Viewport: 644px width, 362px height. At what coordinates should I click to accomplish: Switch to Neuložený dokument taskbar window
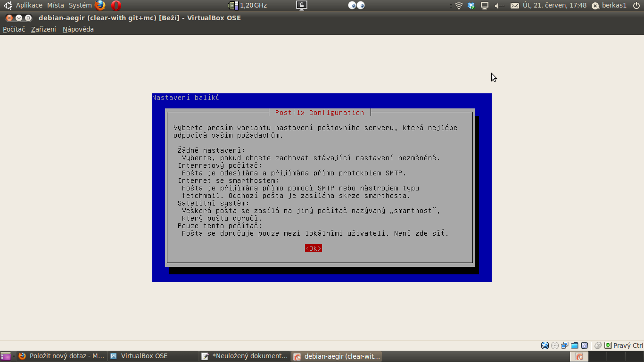click(244, 356)
